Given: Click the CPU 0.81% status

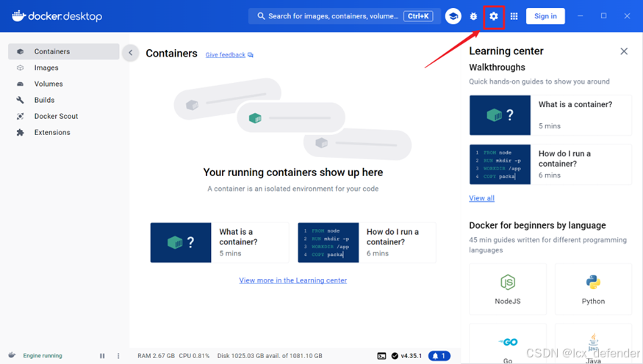Looking at the screenshot, I should pos(194,356).
